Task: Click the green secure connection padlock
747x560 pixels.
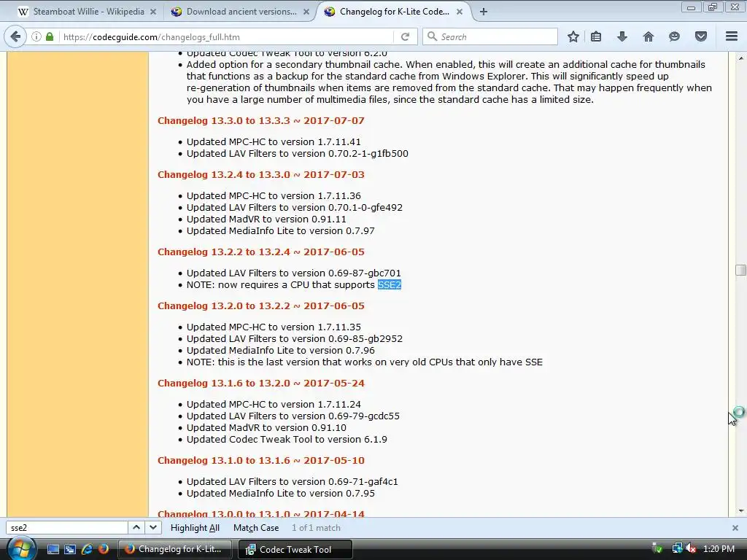Action: 50,36
